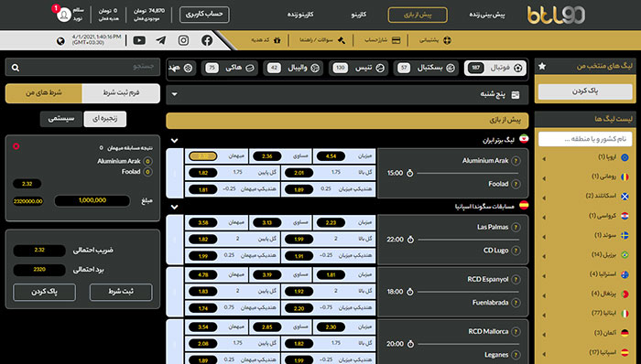Select system bet type سیستمی

[x=61, y=119]
